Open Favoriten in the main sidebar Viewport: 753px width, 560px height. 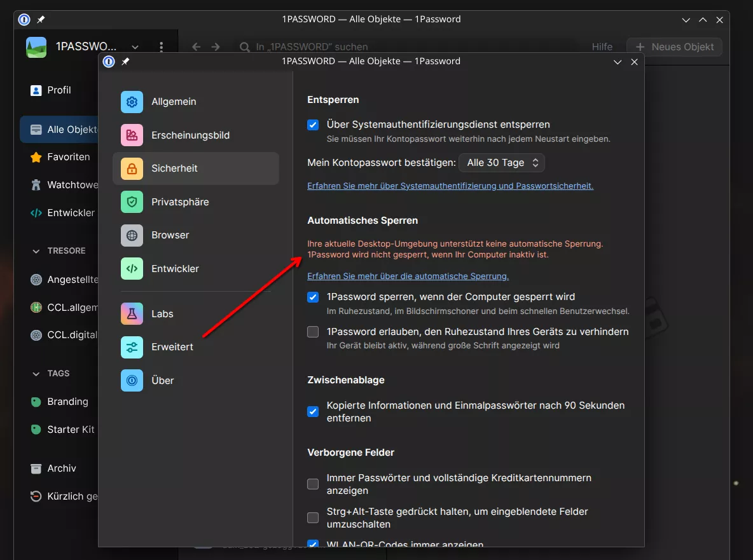click(68, 157)
